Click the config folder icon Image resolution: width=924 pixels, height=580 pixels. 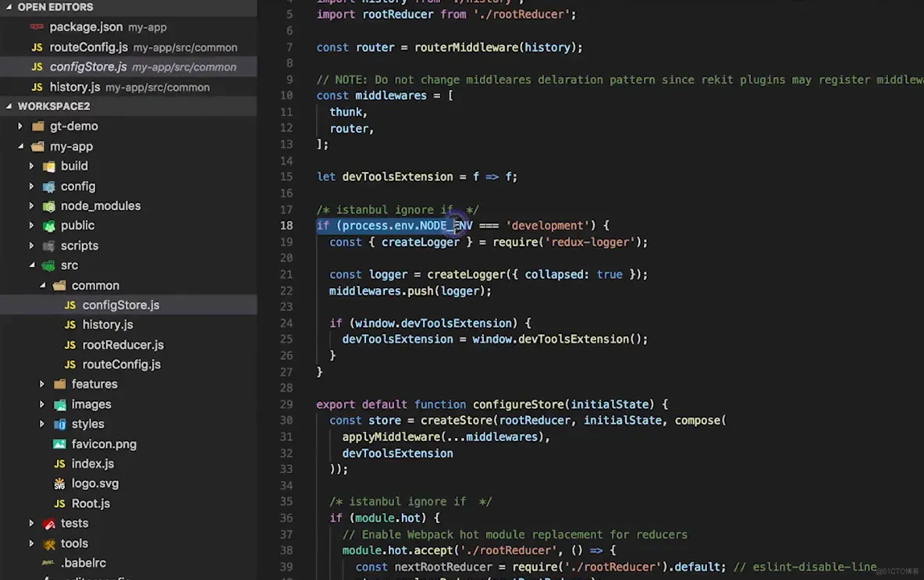point(49,187)
